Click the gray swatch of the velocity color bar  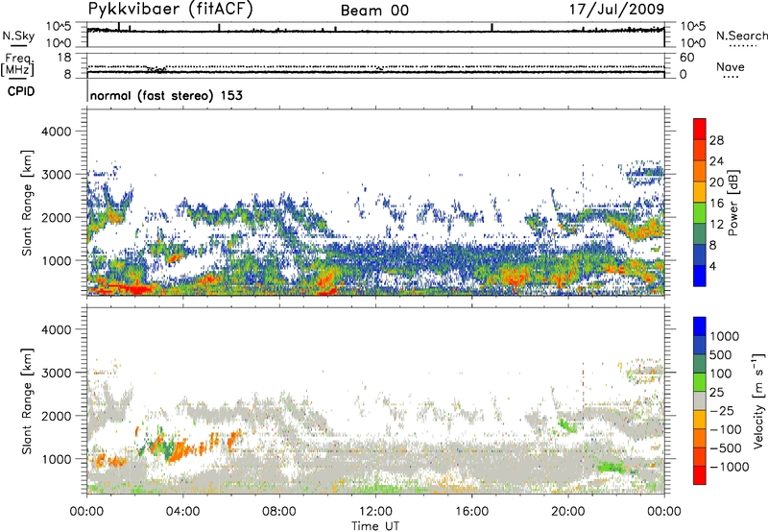700,401
